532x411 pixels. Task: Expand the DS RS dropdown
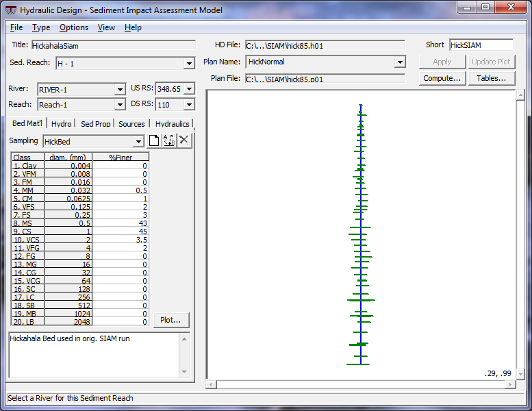[x=190, y=105]
